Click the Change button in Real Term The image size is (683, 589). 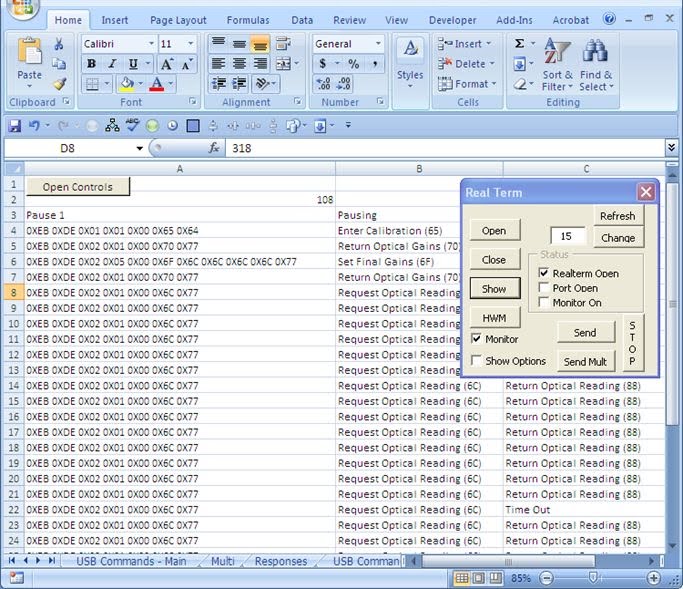pos(617,238)
